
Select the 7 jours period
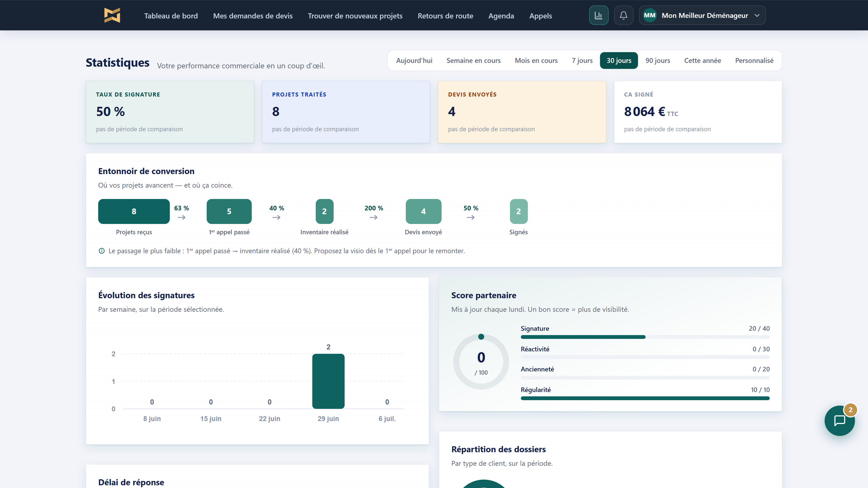tap(582, 60)
